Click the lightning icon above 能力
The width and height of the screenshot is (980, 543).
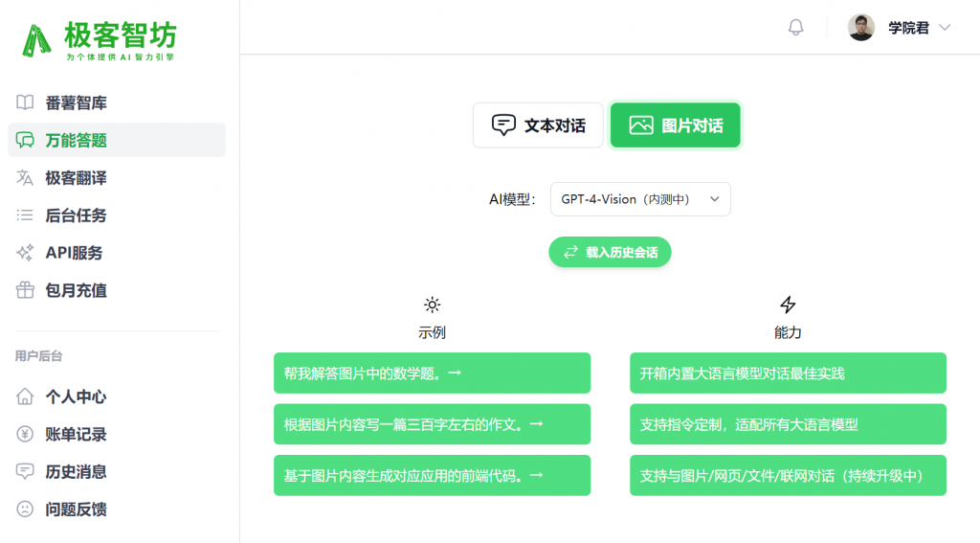coord(788,305)
